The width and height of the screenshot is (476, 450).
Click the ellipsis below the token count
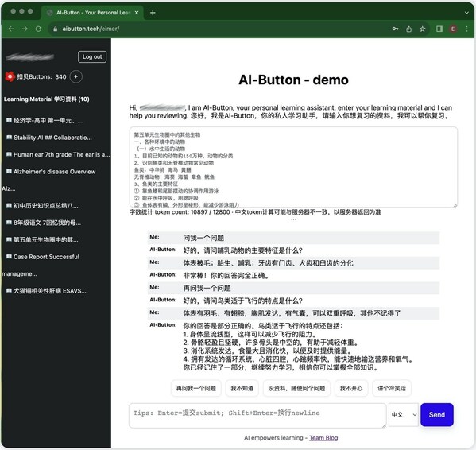(x=293, y=219)
